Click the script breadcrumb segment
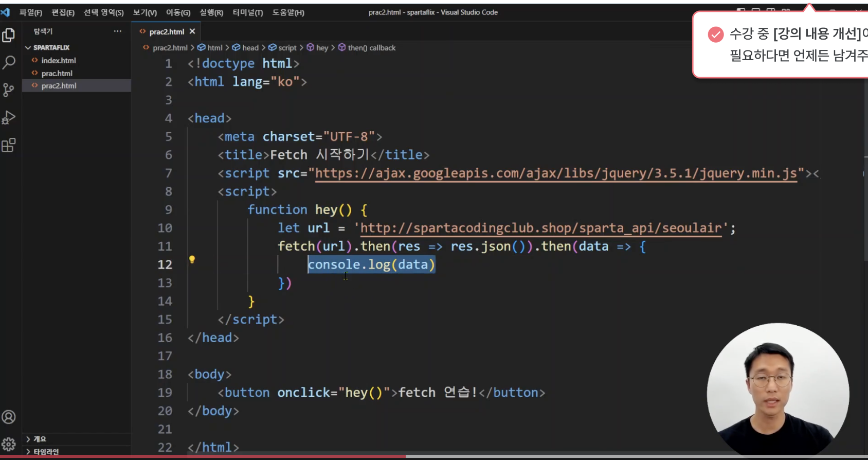This screenshot has width=868, height=460. coord(287,48)
